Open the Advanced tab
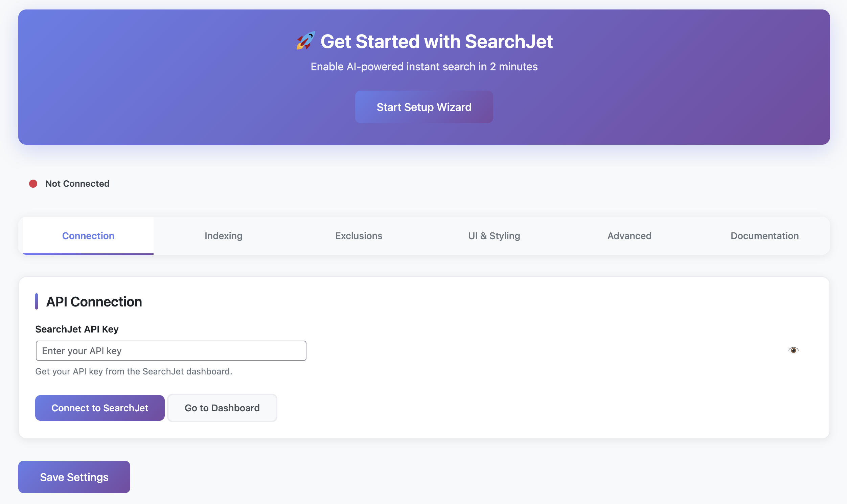 [x=628, y=235]
